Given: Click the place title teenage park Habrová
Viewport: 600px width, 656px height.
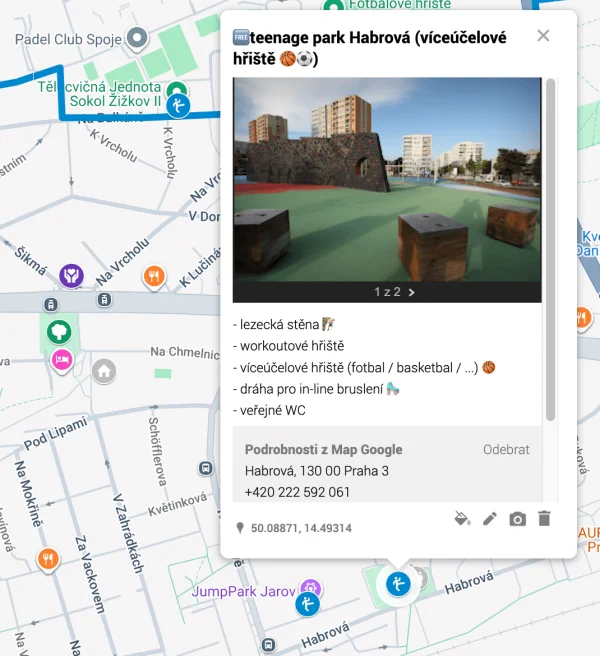Looking at the screenshot, I should pos(369,48).
